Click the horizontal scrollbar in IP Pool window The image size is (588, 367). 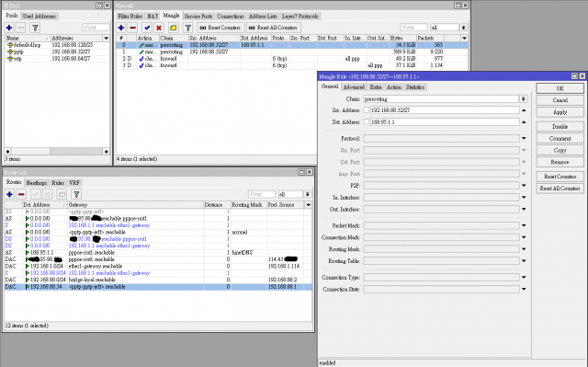coord(57,151)
